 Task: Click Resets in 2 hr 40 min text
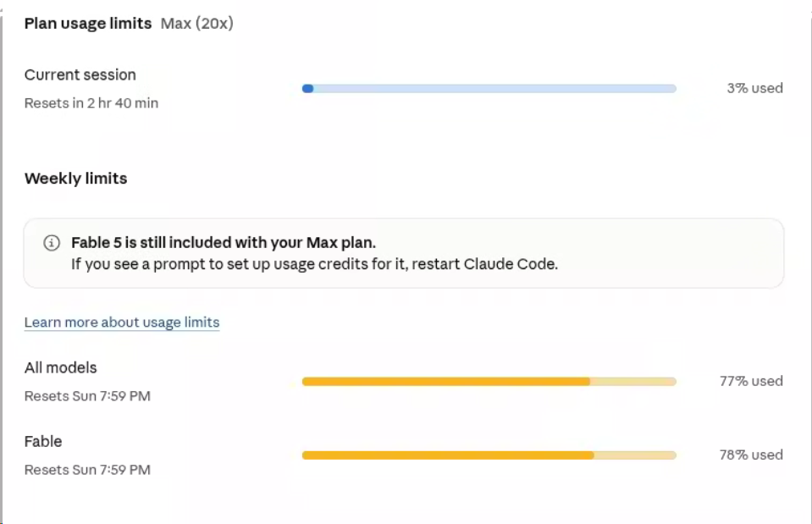click(x=91, y=103)
